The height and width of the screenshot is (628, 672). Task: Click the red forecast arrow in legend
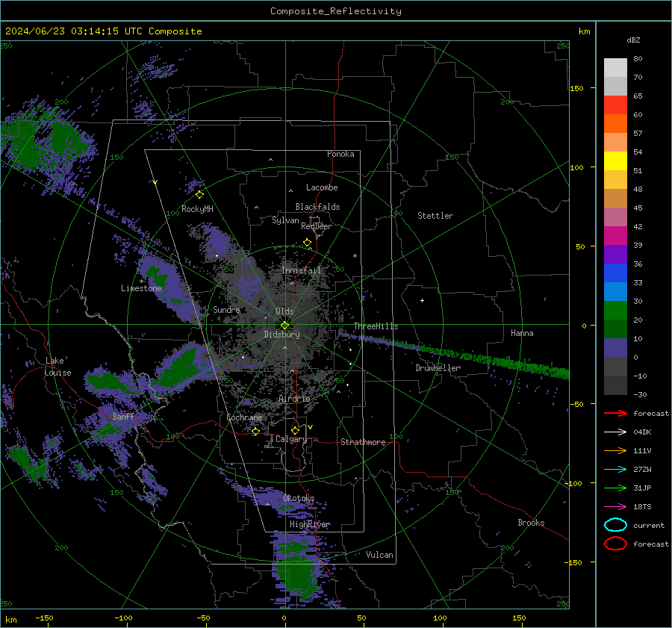[615, 413]
